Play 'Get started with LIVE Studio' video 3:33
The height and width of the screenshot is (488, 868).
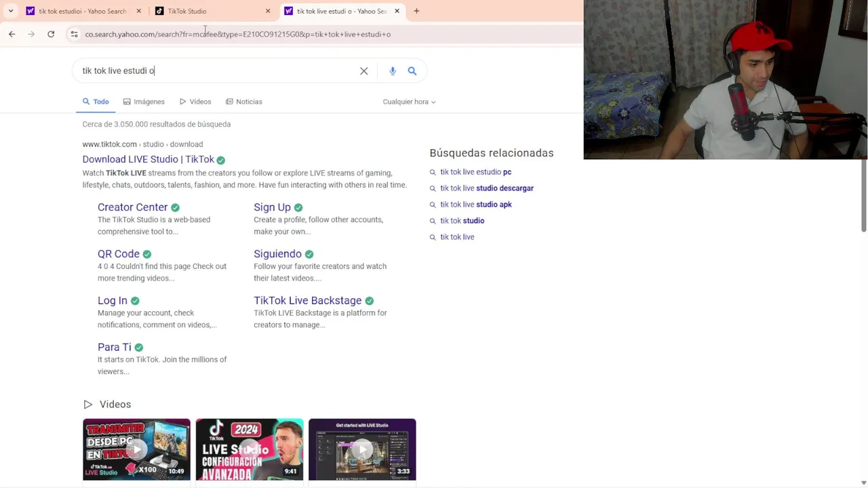362,449
